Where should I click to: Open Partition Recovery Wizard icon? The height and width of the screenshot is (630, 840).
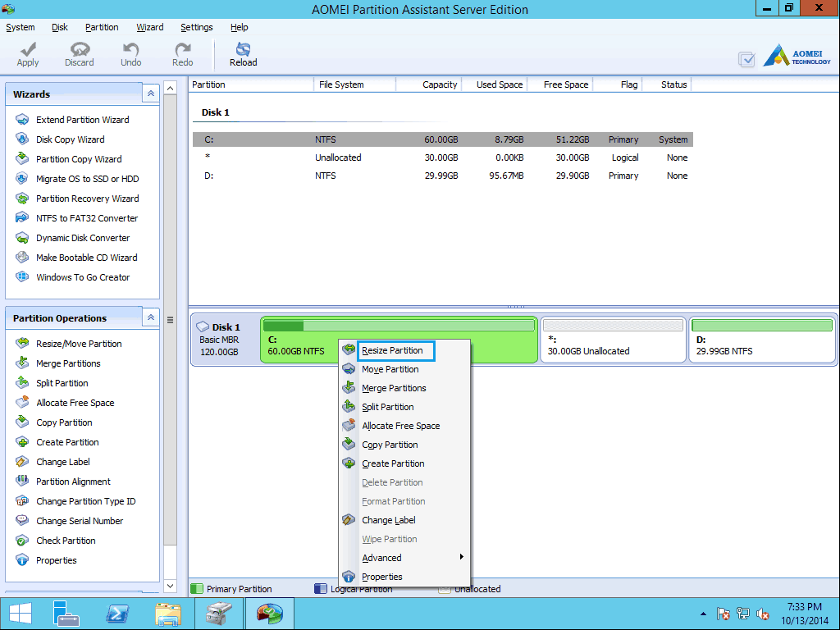[22, 199]
